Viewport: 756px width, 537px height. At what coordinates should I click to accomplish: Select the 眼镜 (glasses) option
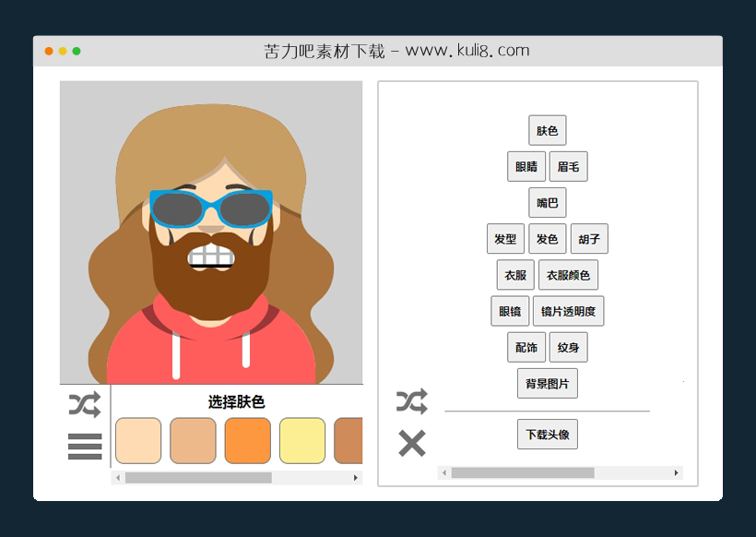click(x=510, y=311)
